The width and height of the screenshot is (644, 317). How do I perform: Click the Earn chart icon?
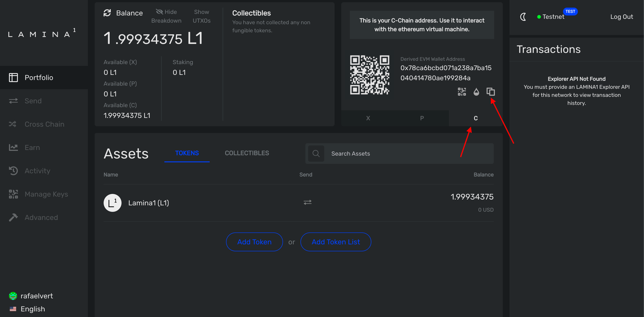(x=13, y=148)
